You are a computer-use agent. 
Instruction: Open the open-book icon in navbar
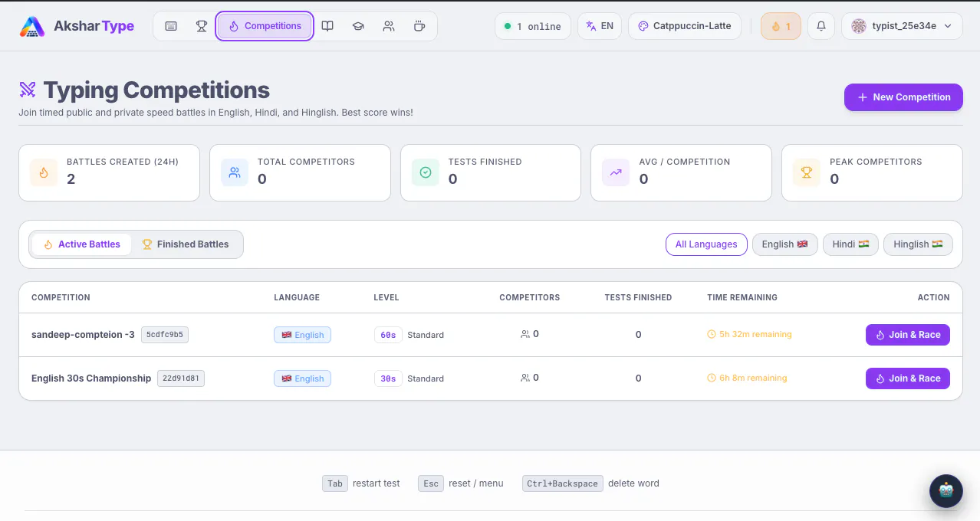pyautogui.click(x=327, y=26)
